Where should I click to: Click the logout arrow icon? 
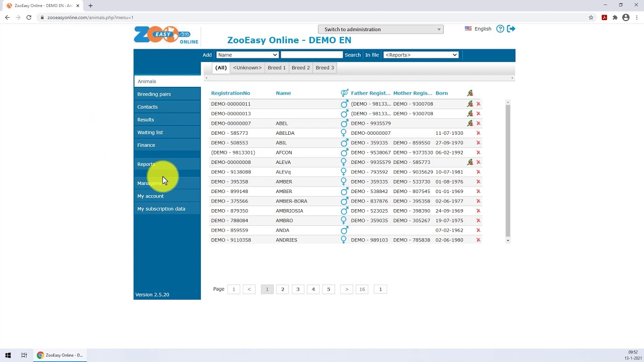(x=511, y=29)
